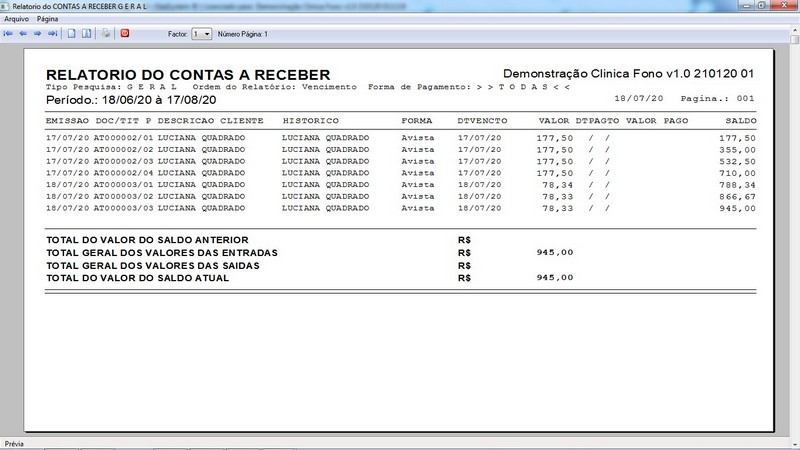This screenshot has width=800, height=450.
Task: Click document AT000003/03 row
Action: [x=401, y=208]
